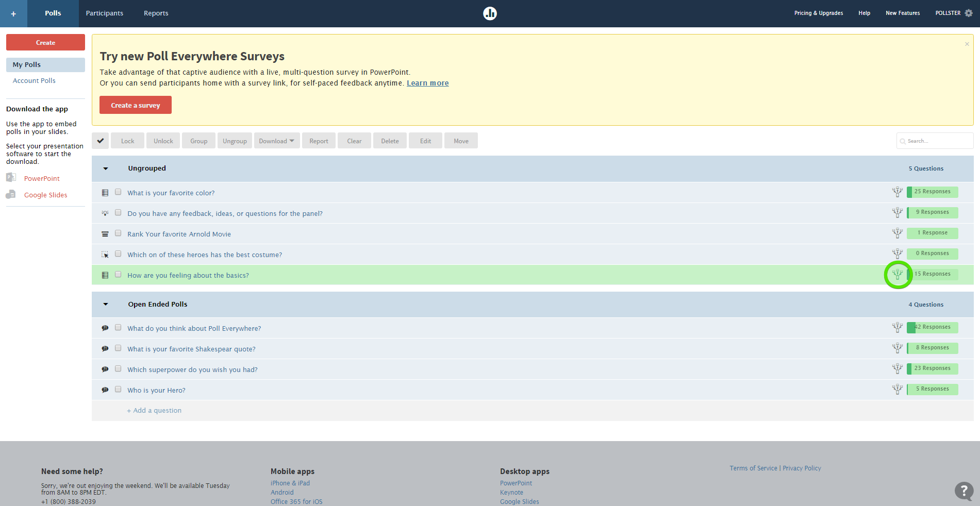Click speech bubble icon for Who is your Hero
The height and width of the screenshot is (506, 980).
pos(105,390)
